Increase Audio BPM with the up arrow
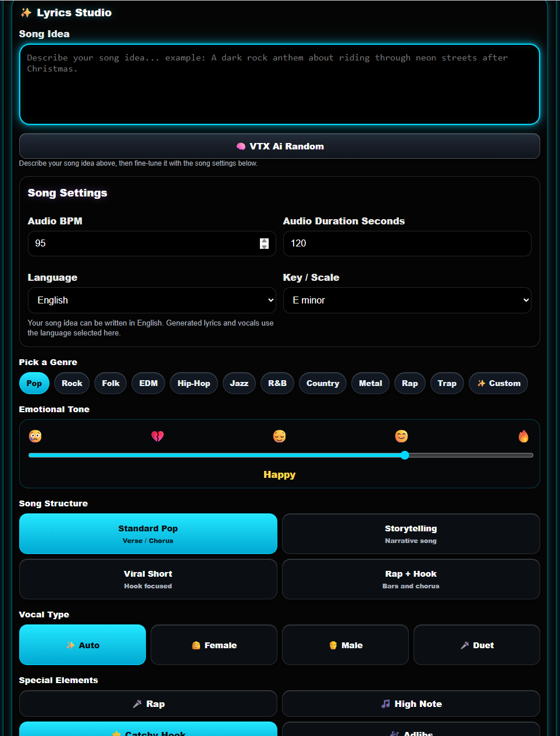The height and width of the screenshot is (736, 560). point(265,240)
